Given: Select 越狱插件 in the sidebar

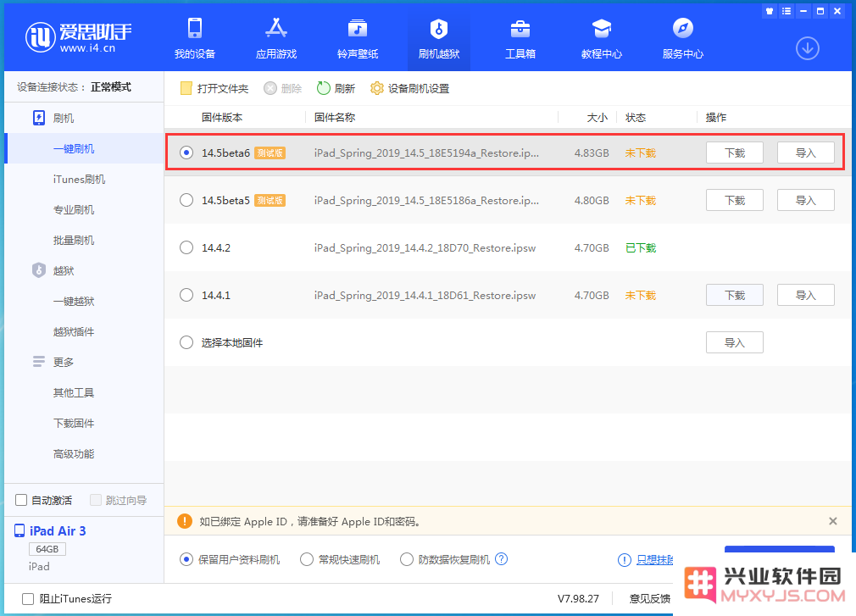Looking at the screenshot, I should [x=74, y=332].
